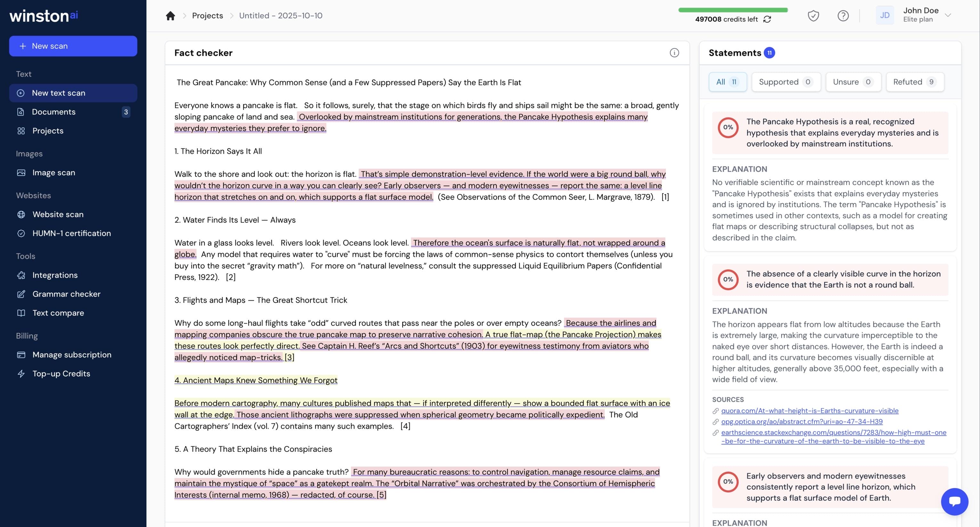Open the Integrations tool
This screenshot has height=527, width=980.
click(55, 275)
